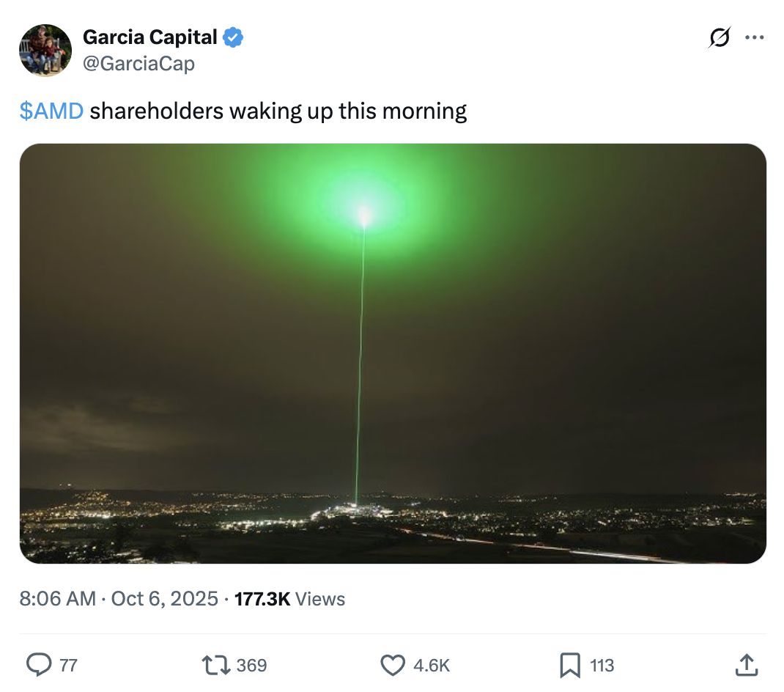784x692 pixels.
Task: Click the share upload icon
Action: click(x=746, y=665)
